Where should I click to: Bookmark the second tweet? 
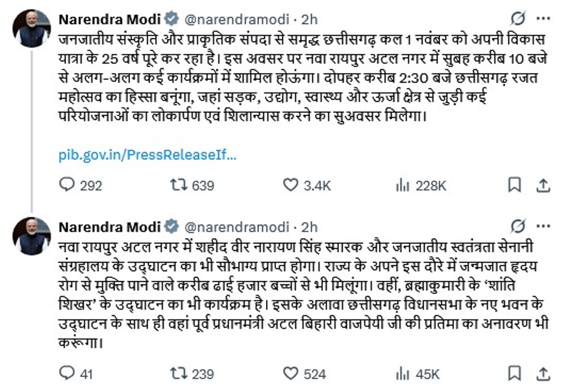514,374
